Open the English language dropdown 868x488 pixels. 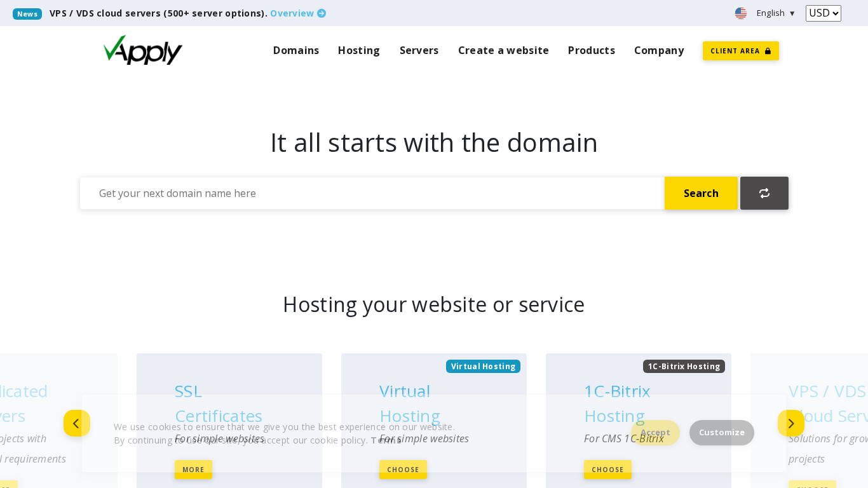[x=776, y=13]
